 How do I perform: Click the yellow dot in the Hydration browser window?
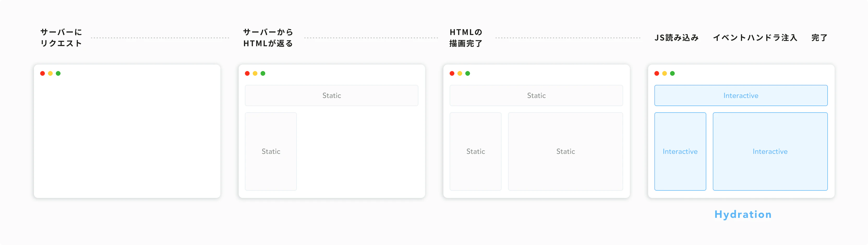[x=665, y=73]
